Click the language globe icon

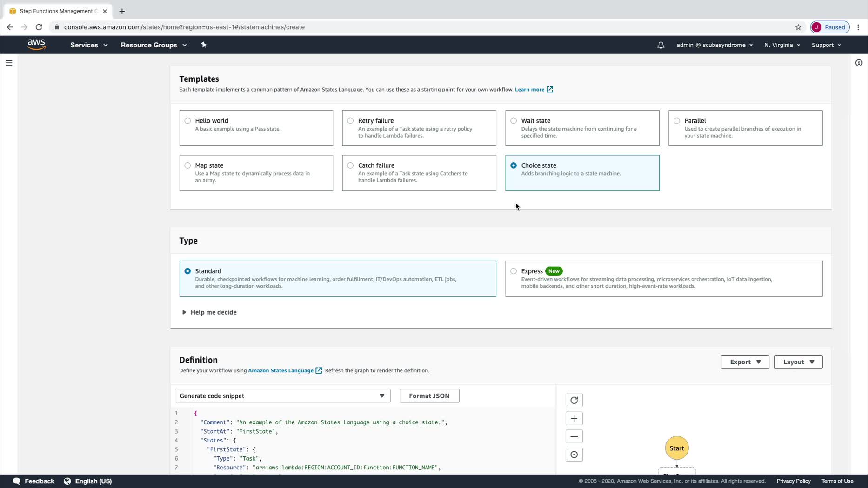(x=67, y=481)
